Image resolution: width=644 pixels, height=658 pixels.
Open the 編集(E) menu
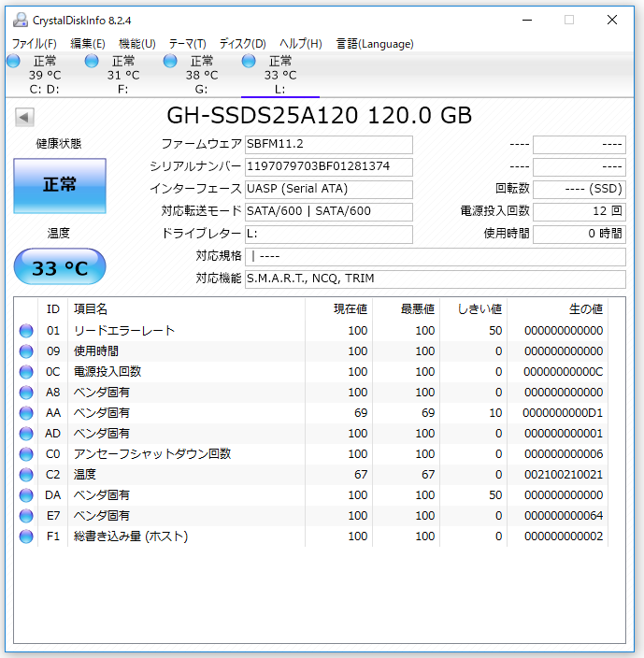click(x=87, y=44)
